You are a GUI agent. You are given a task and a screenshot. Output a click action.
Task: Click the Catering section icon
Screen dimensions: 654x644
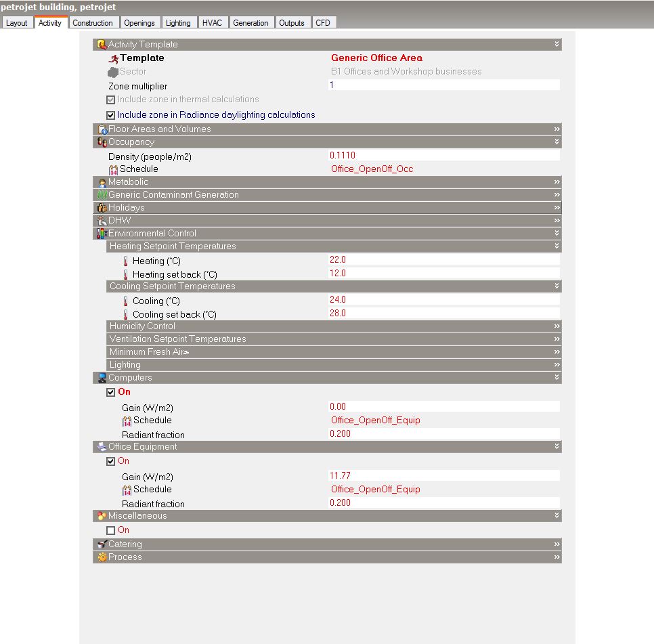point(102,544)
